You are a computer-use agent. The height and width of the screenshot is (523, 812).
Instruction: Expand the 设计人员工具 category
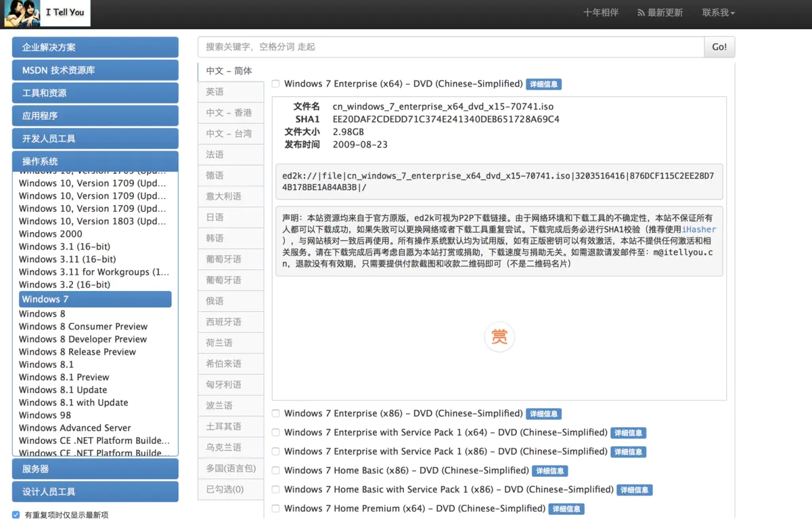point(95,491)
